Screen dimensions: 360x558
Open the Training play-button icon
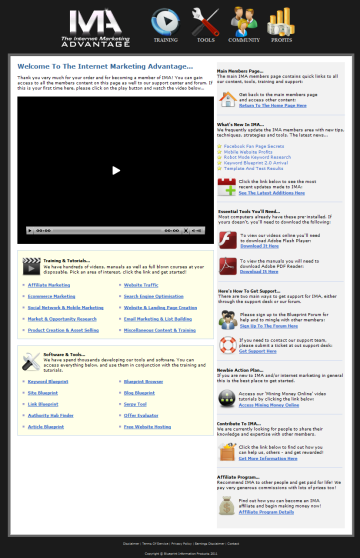click(165, 22)
